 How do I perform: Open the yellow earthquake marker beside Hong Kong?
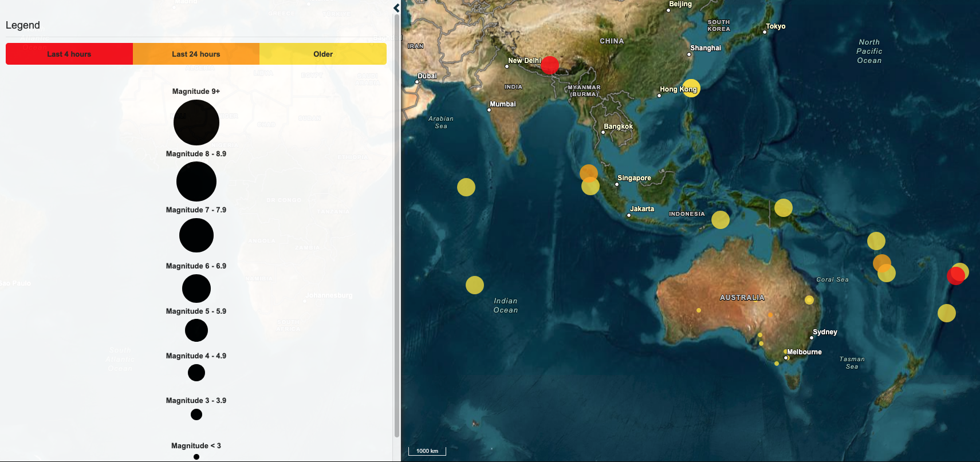pos(691,88)
